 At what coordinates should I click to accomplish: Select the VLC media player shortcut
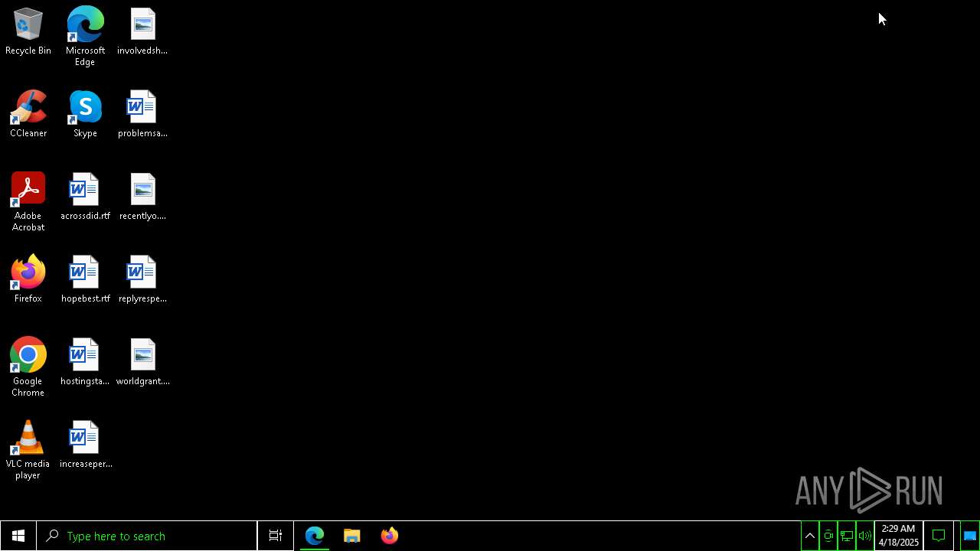pyautogui.click(x=28, y=450)
